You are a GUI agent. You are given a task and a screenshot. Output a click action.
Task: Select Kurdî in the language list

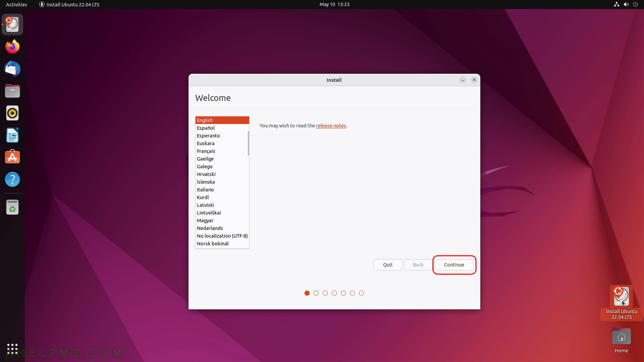pos(222,197)
